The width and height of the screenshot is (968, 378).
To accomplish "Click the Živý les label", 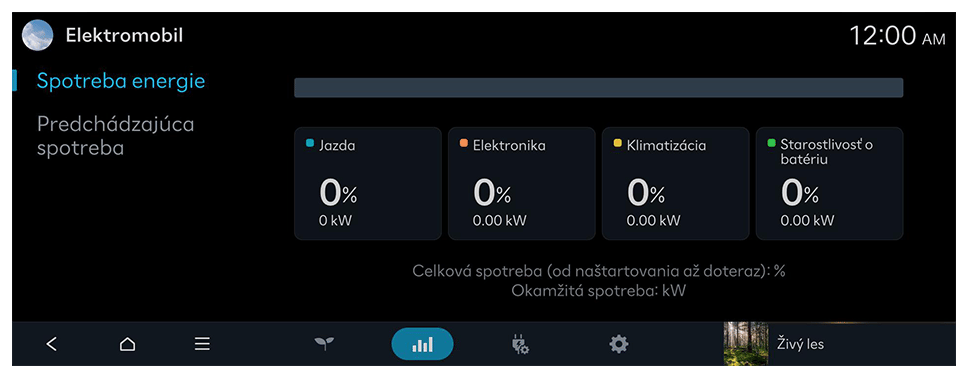I will pos(800,344).
